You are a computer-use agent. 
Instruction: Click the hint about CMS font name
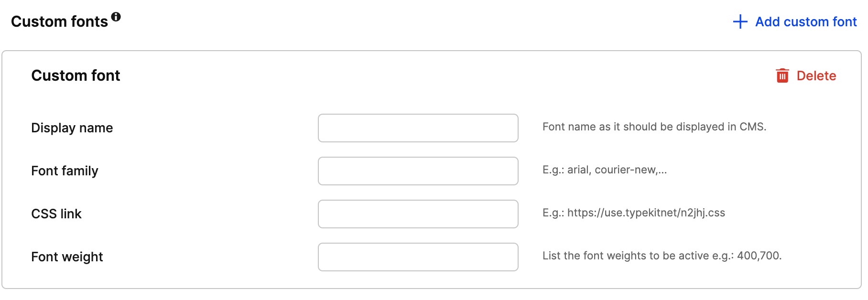tap(654, 127)
